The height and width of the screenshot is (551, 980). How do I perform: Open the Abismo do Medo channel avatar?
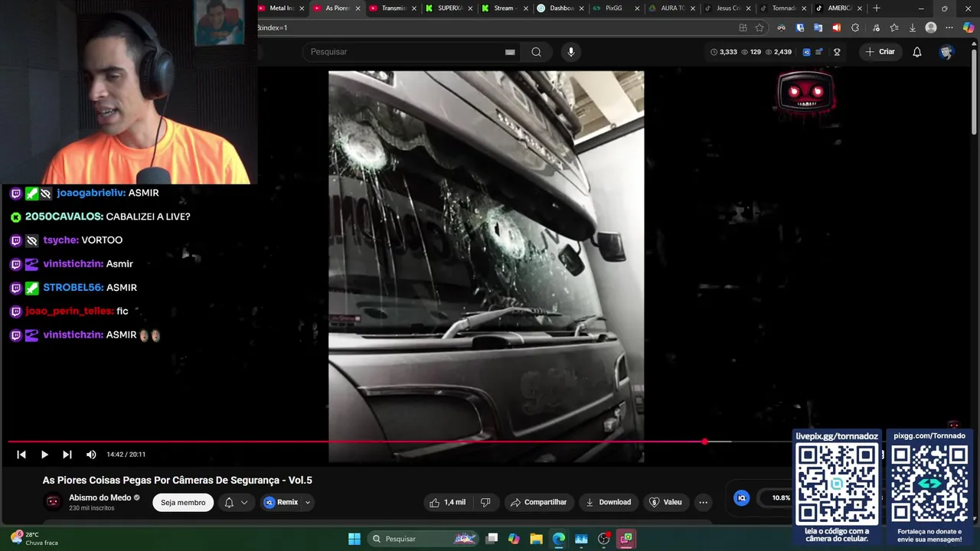(53, 502)
